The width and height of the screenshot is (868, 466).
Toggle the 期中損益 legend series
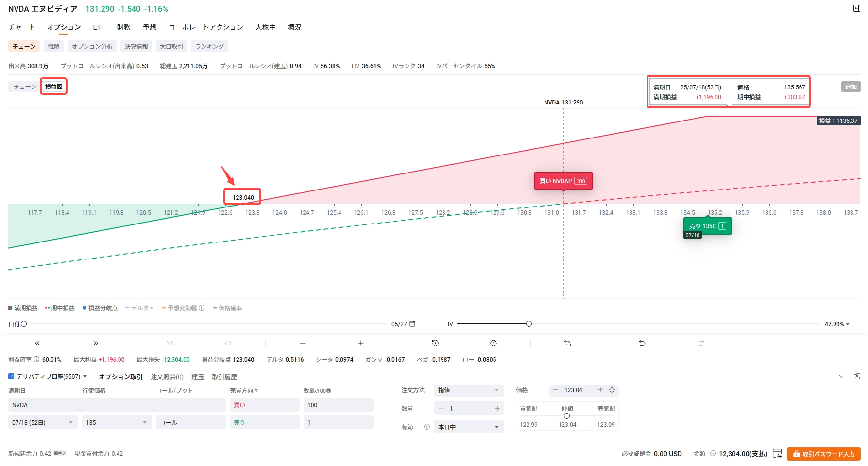(x=60, y=308)
